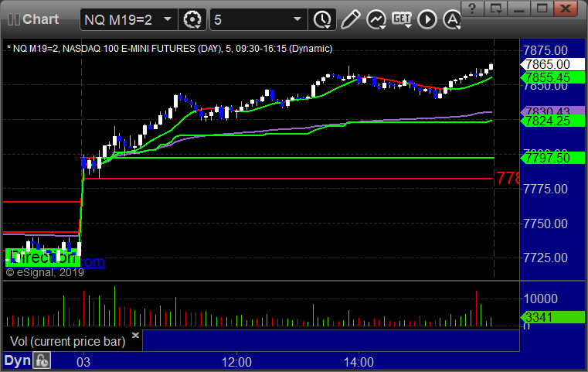Maximize the chart window
The height and width of the screenshot is (372, 588).
point(542,9)
